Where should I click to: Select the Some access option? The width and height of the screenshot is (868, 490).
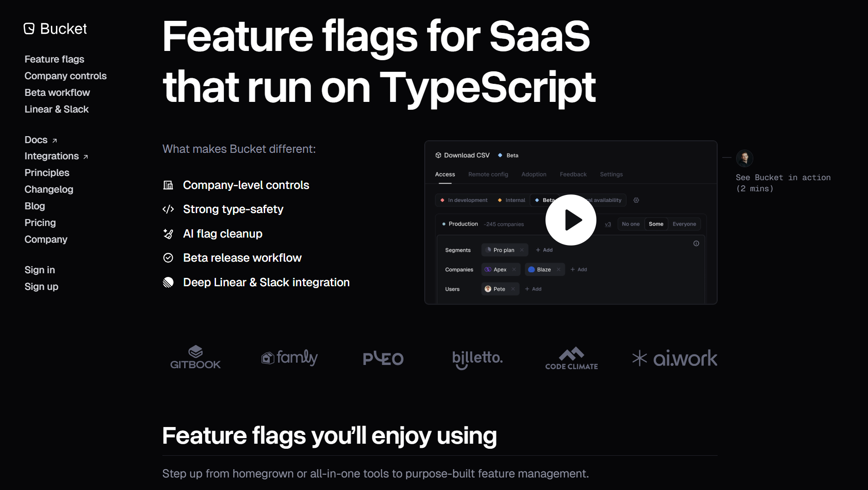[656, 224]
